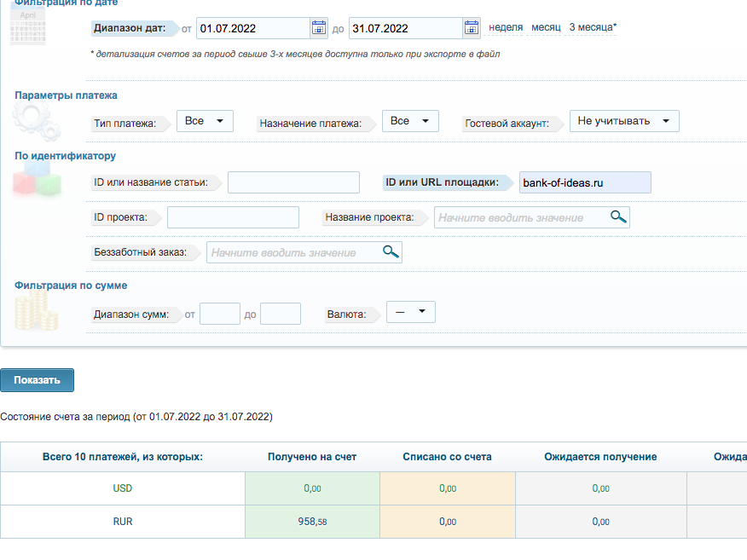Screen dimensions: 747x560
Task: Open the Валюта currency dropdown
Action: (x=410, y=312)
